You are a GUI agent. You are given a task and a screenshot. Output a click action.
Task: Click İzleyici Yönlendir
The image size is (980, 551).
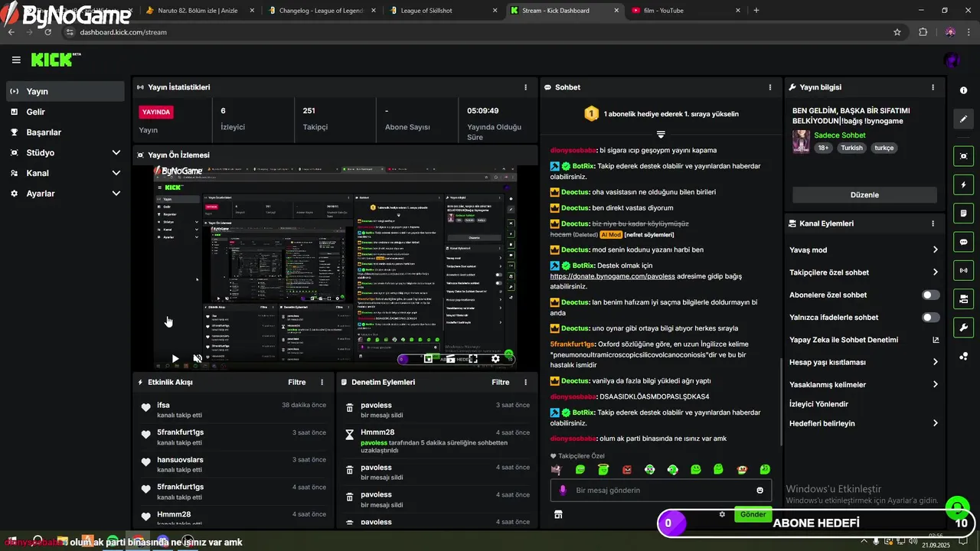coord(818,404)
